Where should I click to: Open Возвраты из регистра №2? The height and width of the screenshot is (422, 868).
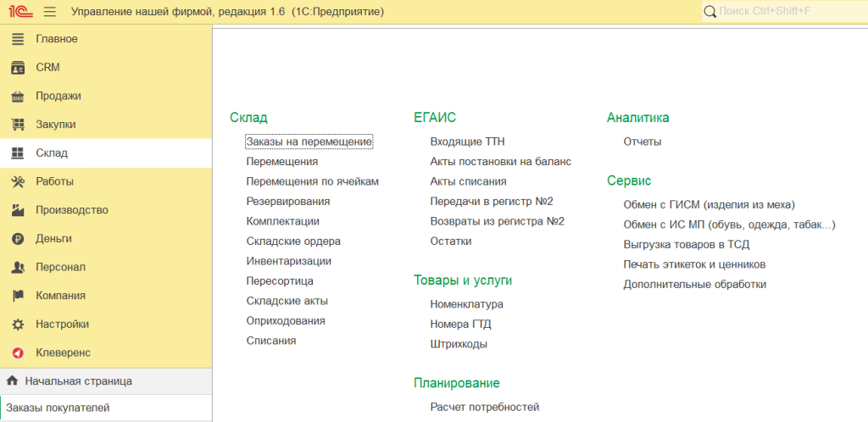[497, 221]
